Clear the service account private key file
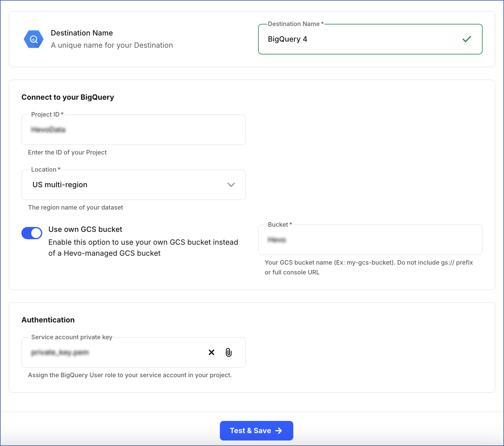Image resolution: width=504 pixels, height=446 pixels. tap(211, 352)
